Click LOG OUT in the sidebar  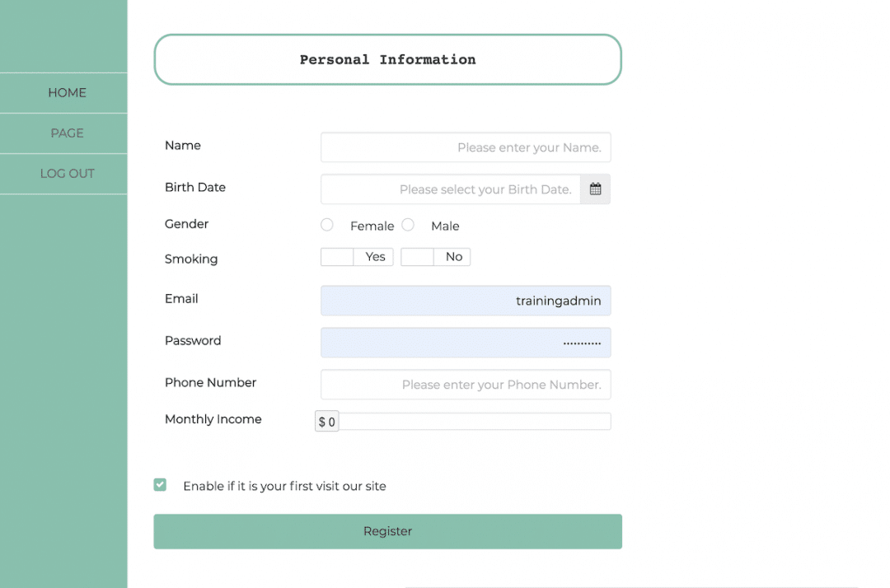pos(66,174)
